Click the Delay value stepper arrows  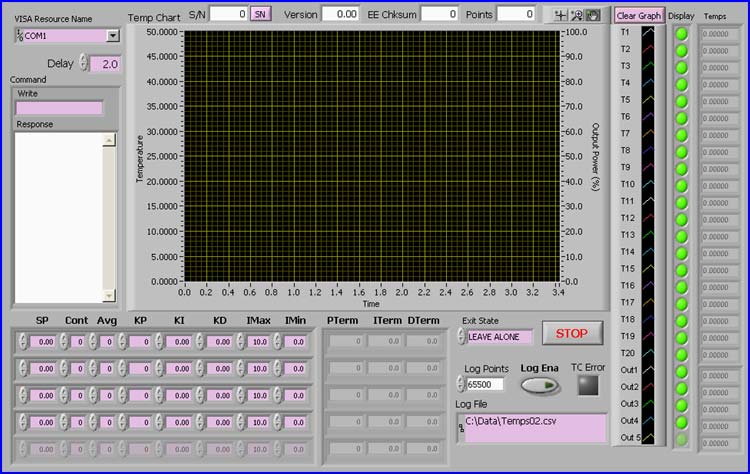click(84, 64)
